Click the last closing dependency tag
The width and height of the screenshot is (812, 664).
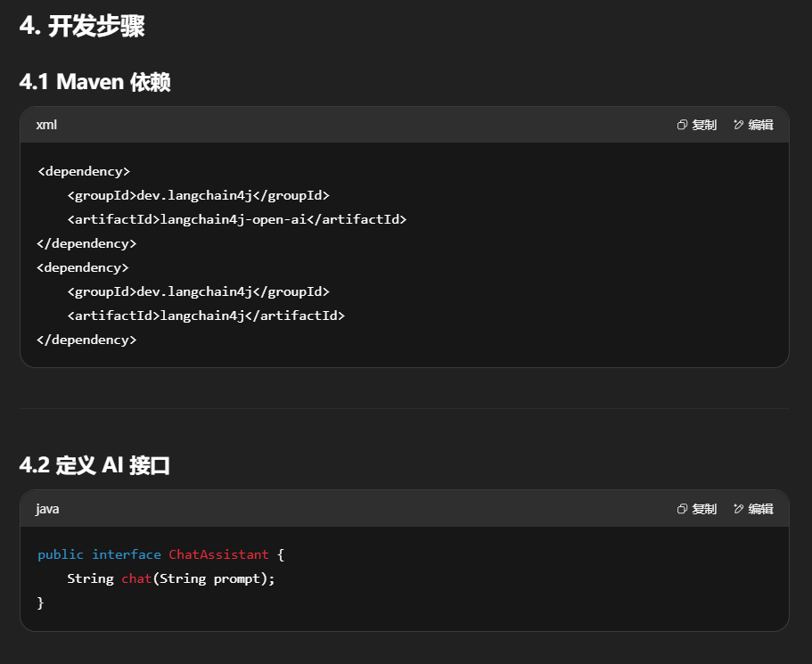(86, 340)
